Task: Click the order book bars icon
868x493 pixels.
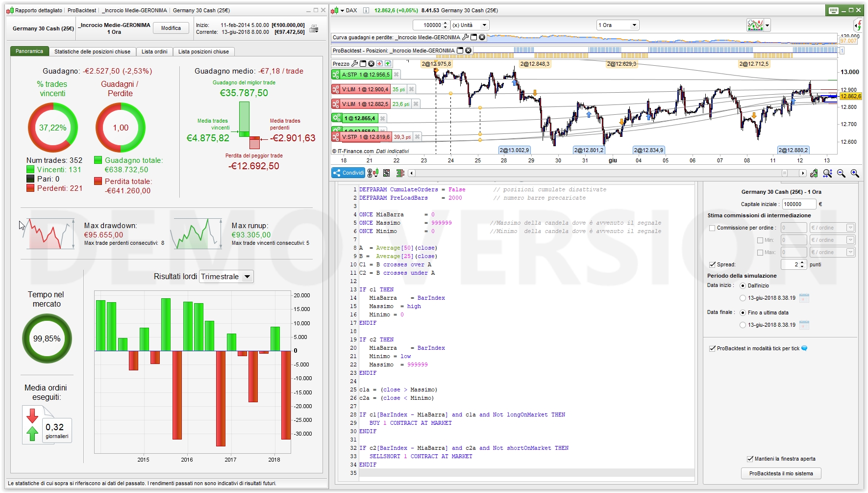Action: (x=400, y=173)
